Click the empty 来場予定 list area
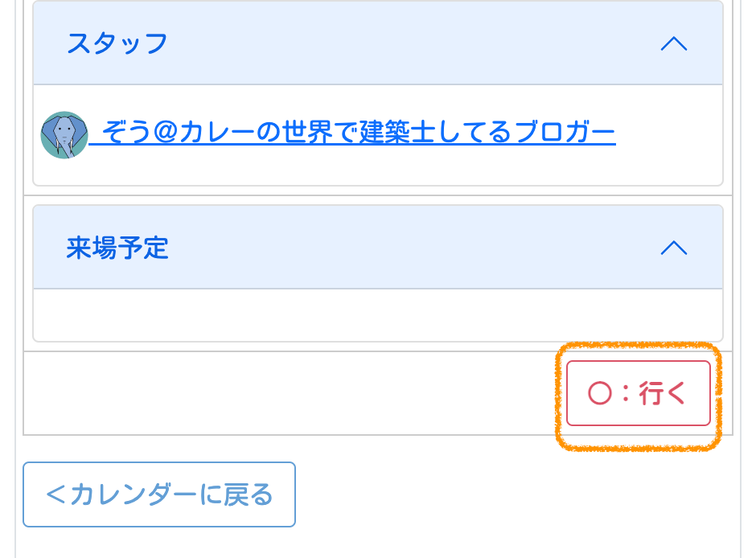 (x=378, y=315)
